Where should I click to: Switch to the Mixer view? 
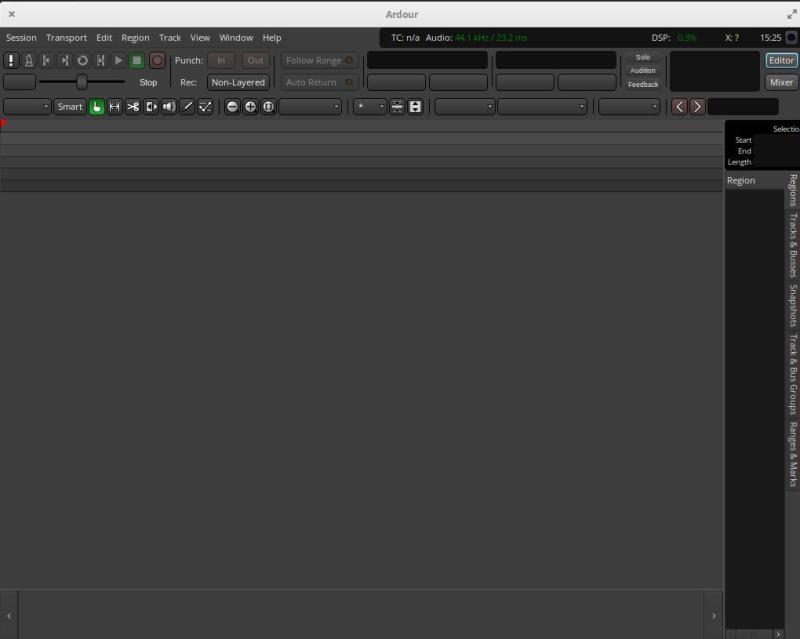coord(781,82)
